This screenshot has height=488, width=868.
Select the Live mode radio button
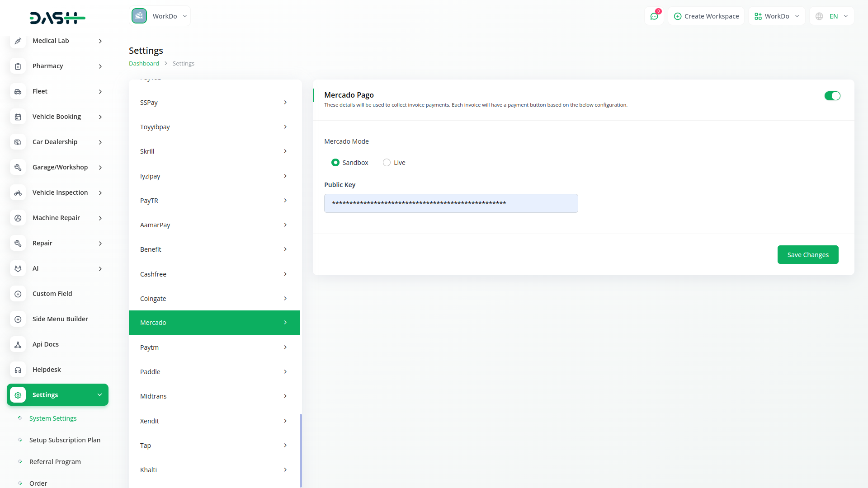coord(387,163)
